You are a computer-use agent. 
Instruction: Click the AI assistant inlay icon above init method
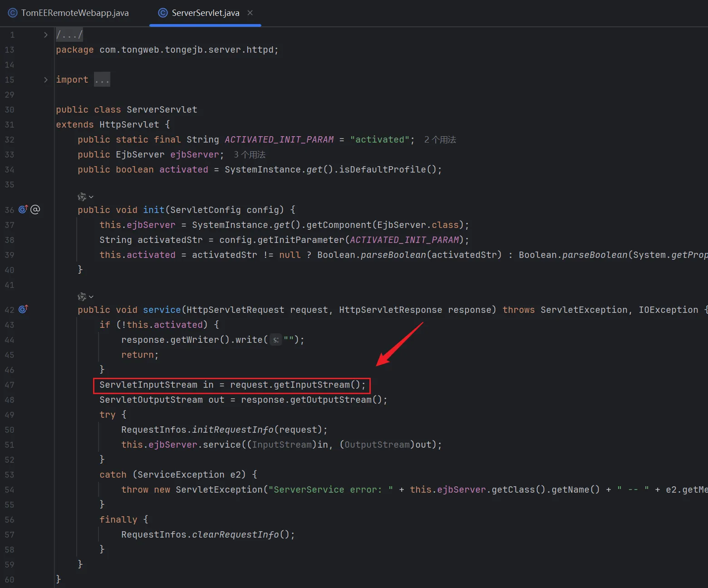pyautogui.click(x=82, y=197)
